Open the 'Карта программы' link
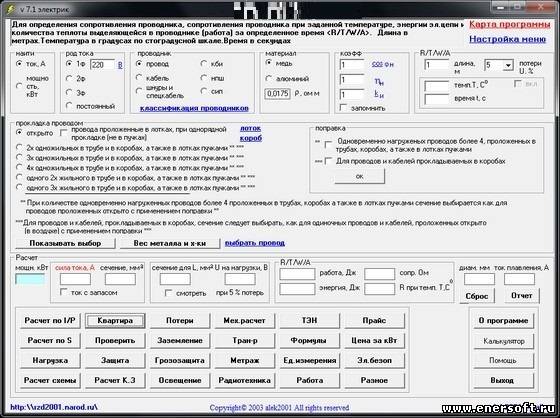560x418 pixels. 509,24
